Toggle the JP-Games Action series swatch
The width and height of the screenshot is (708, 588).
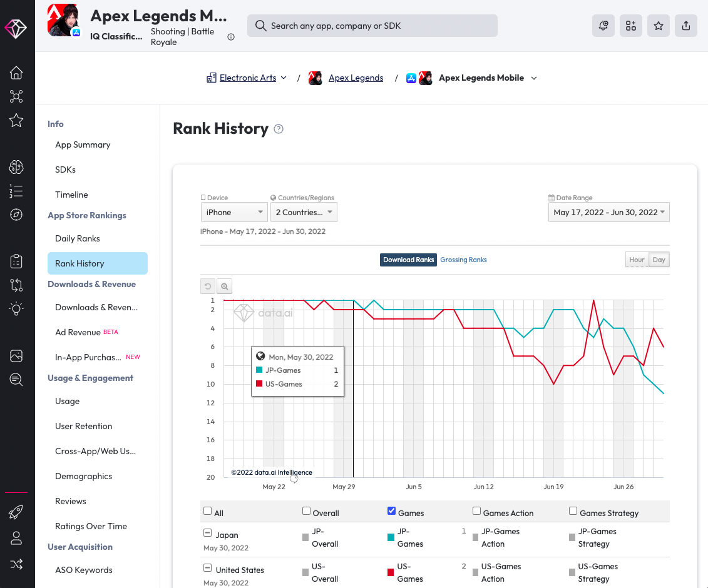click(475, 537)
